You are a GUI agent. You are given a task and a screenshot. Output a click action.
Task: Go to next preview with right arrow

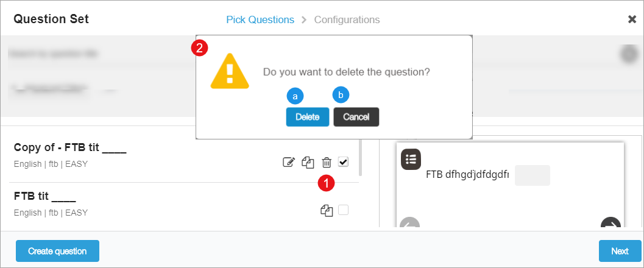pos(610,225)
